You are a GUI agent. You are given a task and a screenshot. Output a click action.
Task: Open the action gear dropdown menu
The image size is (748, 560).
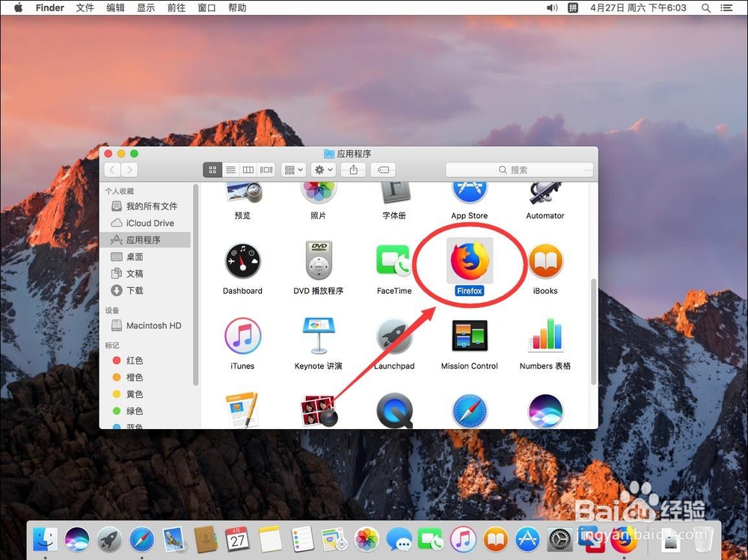pyautogui.click(x=322, y=170)
